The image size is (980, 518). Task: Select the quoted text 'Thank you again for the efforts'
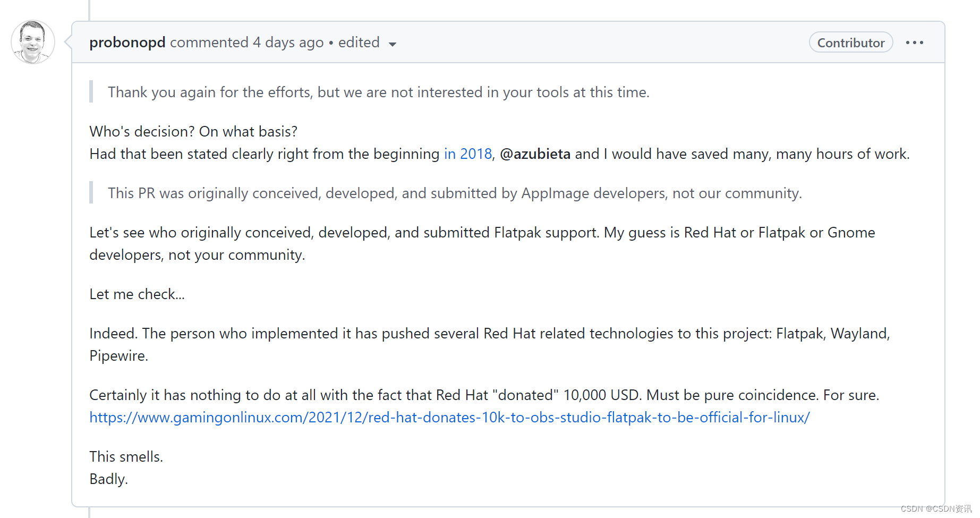pos(210,92)
